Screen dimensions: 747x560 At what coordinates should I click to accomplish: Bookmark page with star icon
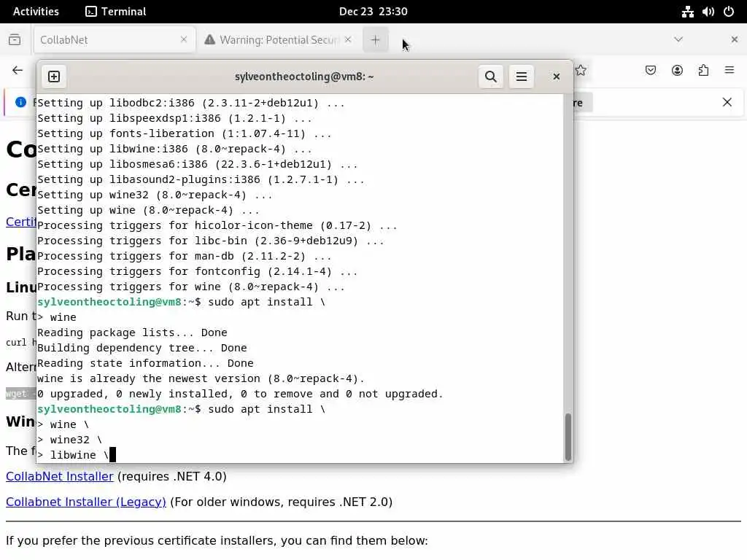click(581, 71)
